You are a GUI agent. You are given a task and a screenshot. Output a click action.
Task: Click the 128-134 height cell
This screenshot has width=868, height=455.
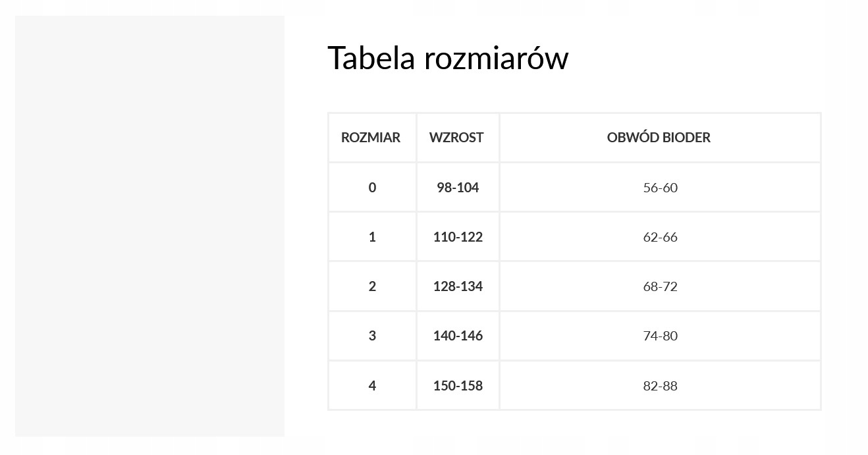(x=458, y=286)
